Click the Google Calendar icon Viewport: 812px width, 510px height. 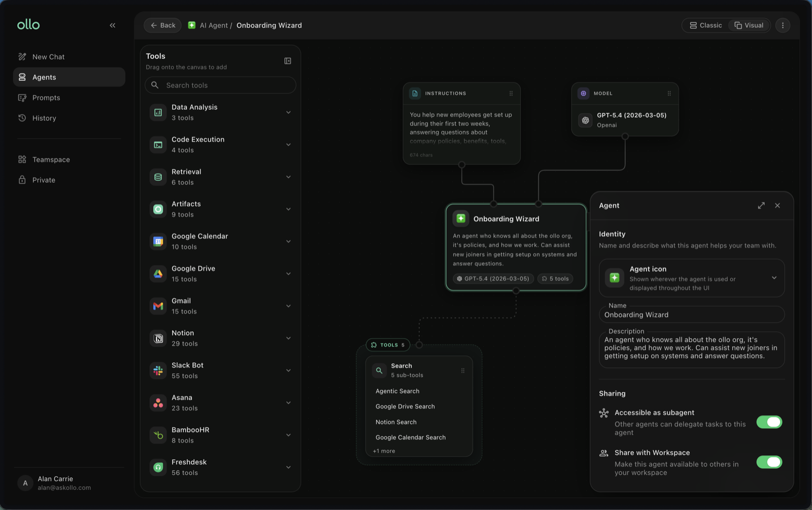tap(158, 241)
